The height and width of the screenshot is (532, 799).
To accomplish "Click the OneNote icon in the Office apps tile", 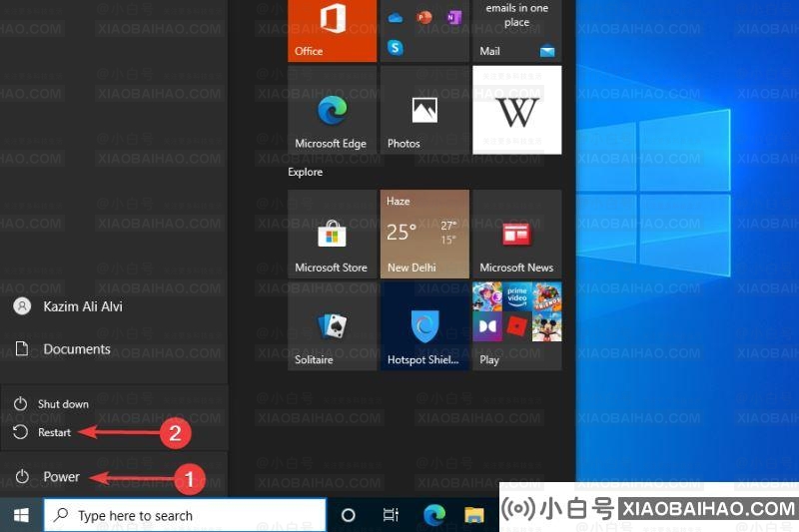I will 453,18.
